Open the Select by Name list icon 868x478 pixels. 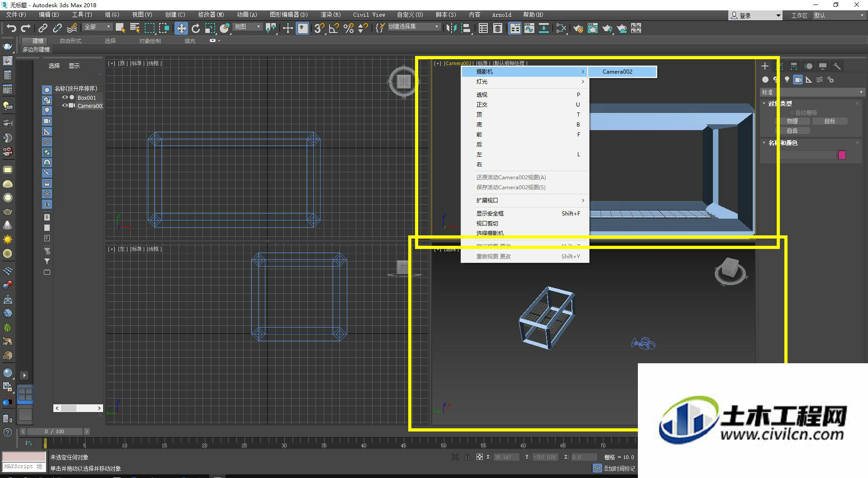point(135,28)
